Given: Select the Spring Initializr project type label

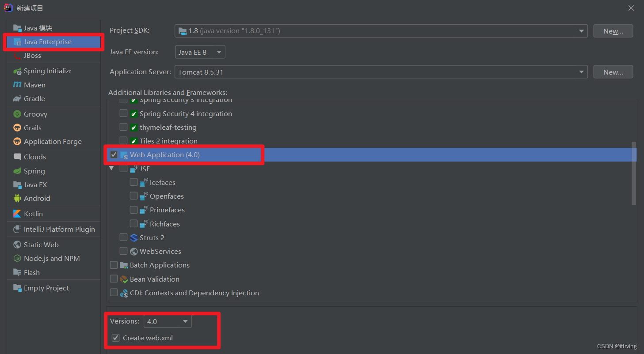Looking at the screenshot, I should click(48, 71).
